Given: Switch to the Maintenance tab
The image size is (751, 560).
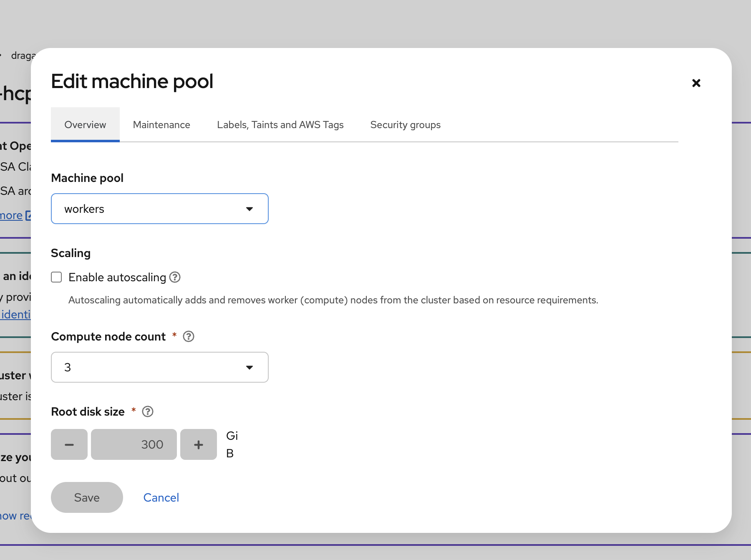Looking at the screenshot, I should tap(161, 125).
